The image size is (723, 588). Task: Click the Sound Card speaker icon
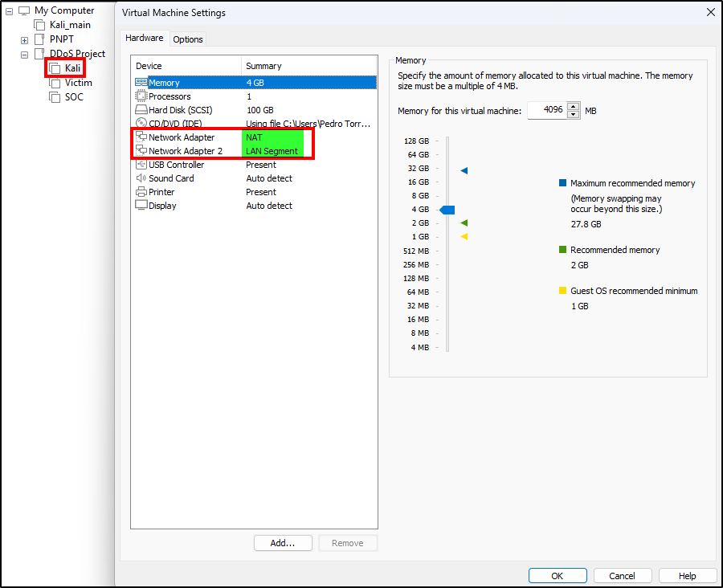141,178
